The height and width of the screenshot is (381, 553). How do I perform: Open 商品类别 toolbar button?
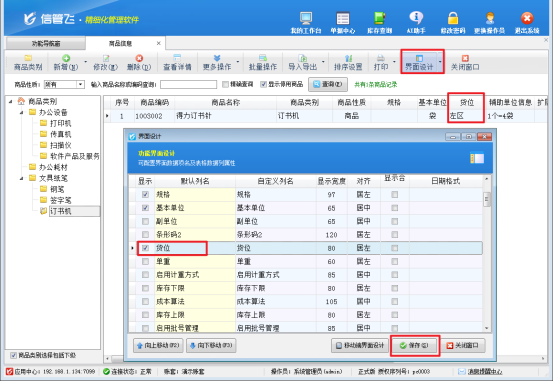(28, 62)
